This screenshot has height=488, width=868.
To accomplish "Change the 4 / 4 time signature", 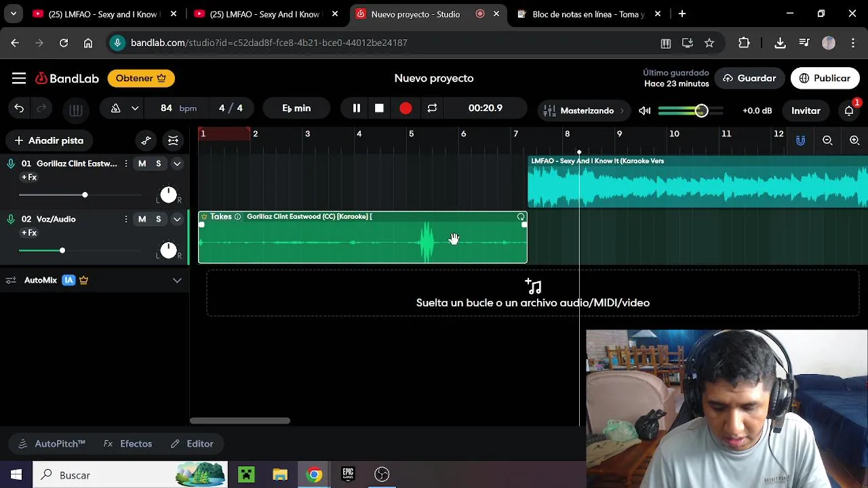I will click(x=231, y=108).
